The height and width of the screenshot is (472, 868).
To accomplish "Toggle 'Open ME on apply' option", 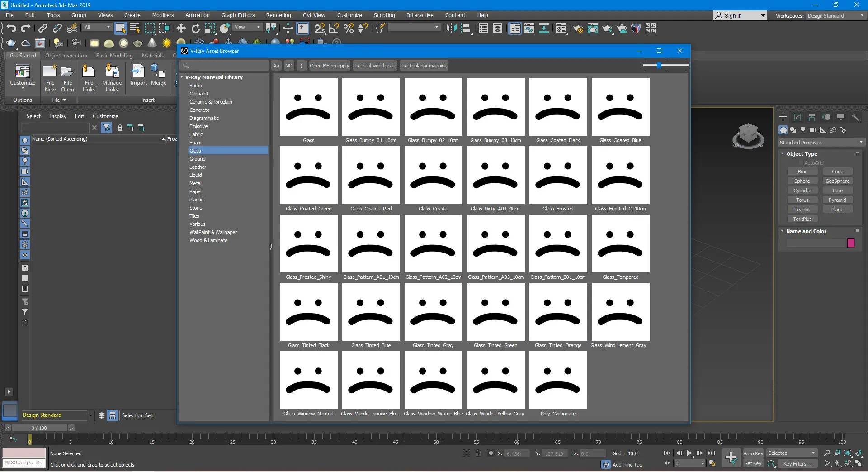I will pyautogui.click(x=329, y=66).
